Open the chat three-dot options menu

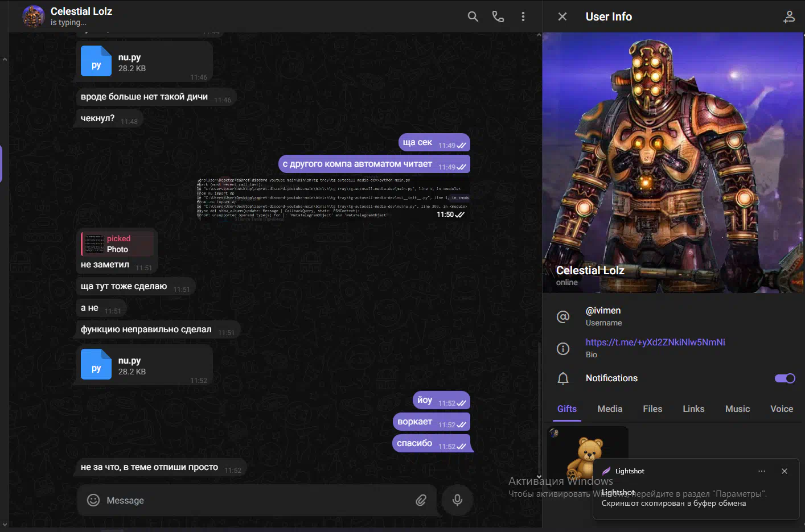coord(523,17)
